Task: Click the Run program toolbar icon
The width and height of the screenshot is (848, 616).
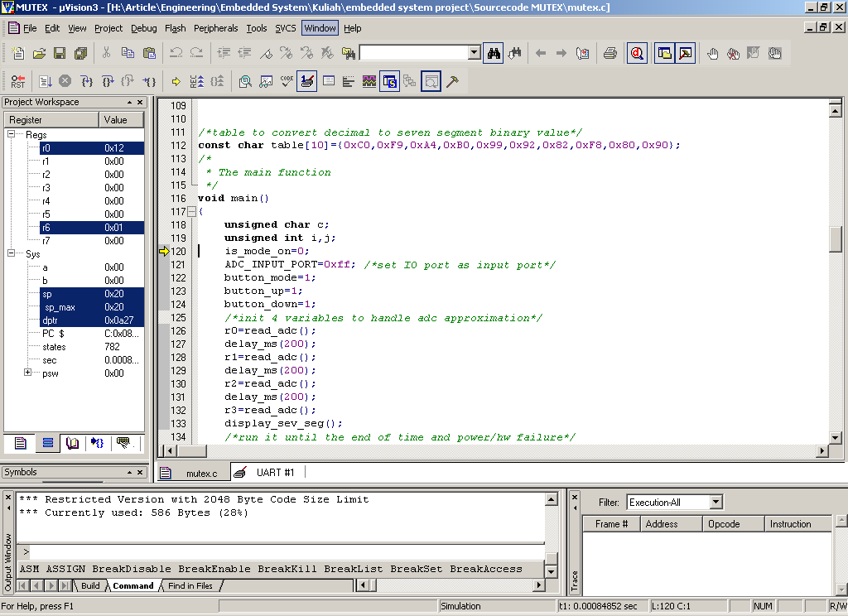Action: point(45,81)
